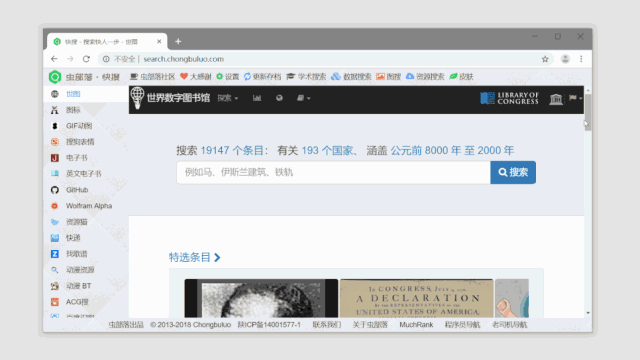Open the 公元前 8000 年 至 2000 年 link
Image resolution: width=640 pixels, height=360 pixels.
tap(452, 151)
